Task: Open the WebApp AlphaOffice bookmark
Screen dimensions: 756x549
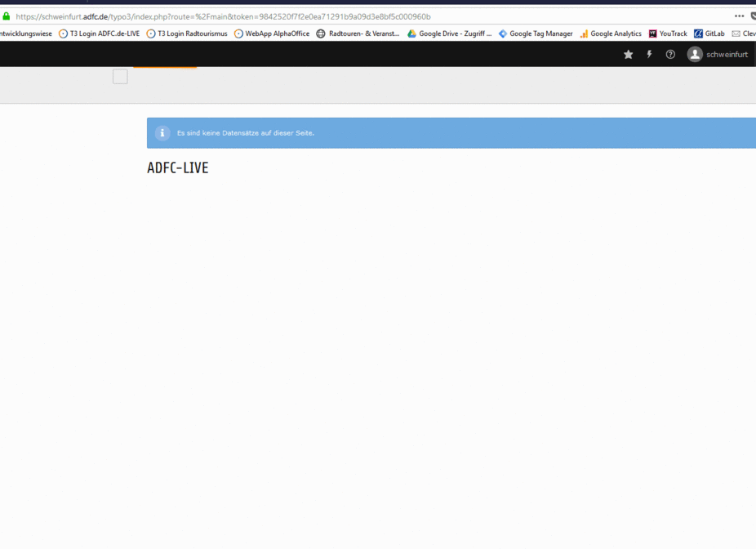Action: (x=272, y=33)
